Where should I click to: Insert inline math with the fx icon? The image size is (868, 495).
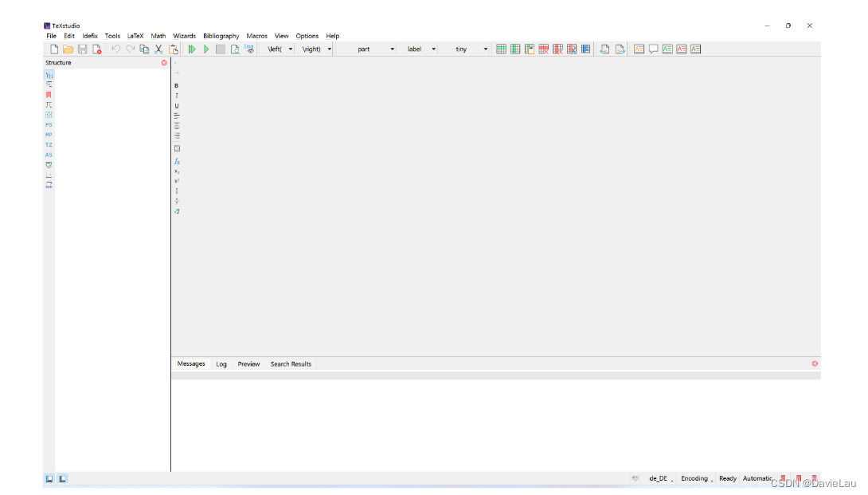(x=176, y=162)
